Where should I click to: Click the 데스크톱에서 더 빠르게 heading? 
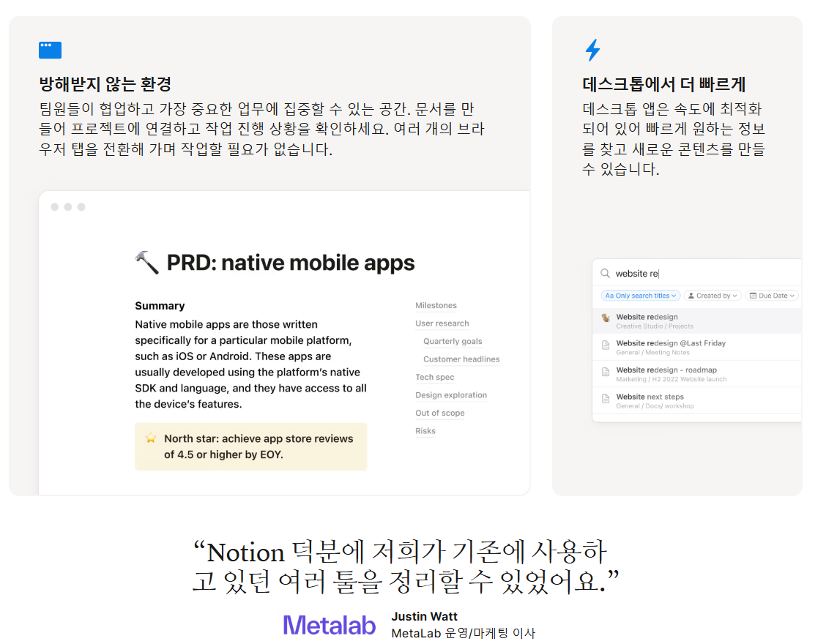tap(663, 84)
